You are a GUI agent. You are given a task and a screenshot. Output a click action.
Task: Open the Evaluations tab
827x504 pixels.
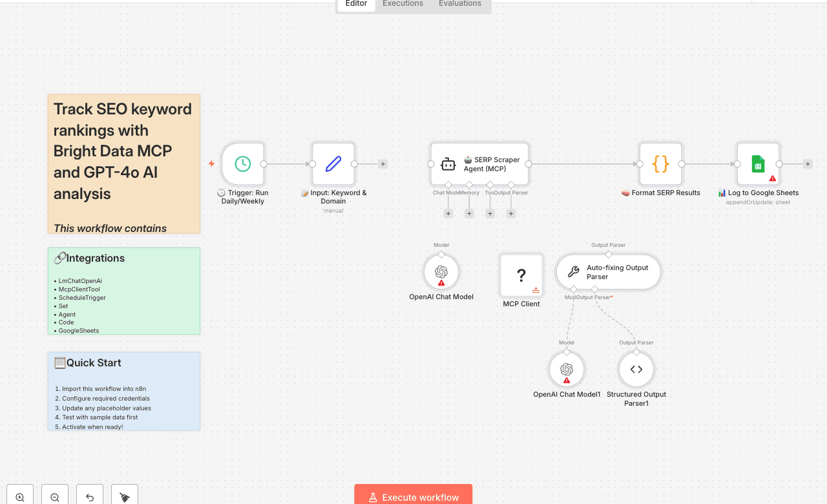pos(459,3)
